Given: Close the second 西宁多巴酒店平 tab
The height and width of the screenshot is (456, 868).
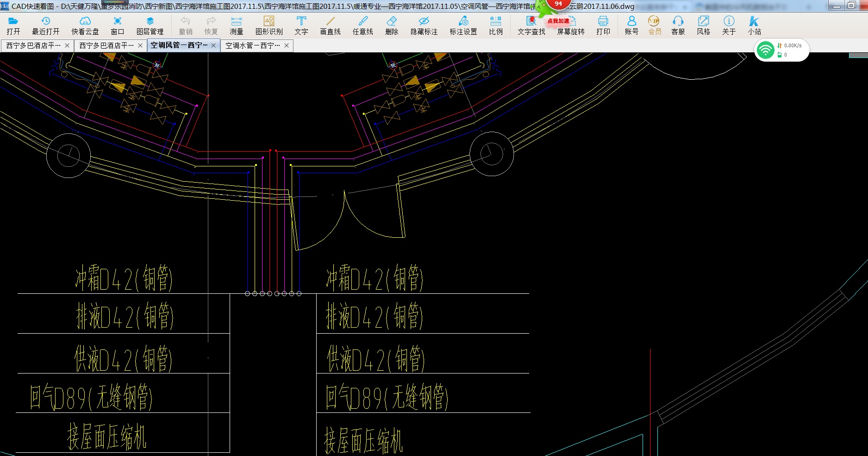Looking at the screenshot, I should click(140, 45).
